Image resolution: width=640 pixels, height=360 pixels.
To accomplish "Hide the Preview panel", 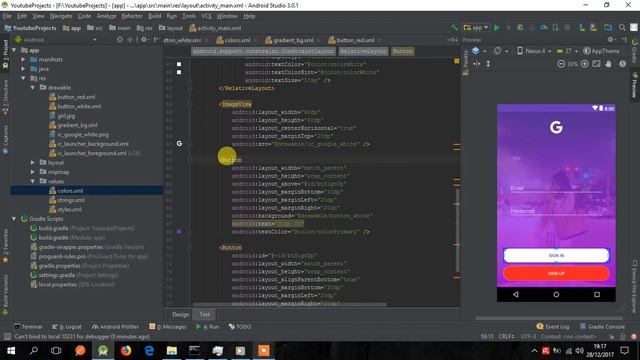I will (x=623, y=40).
